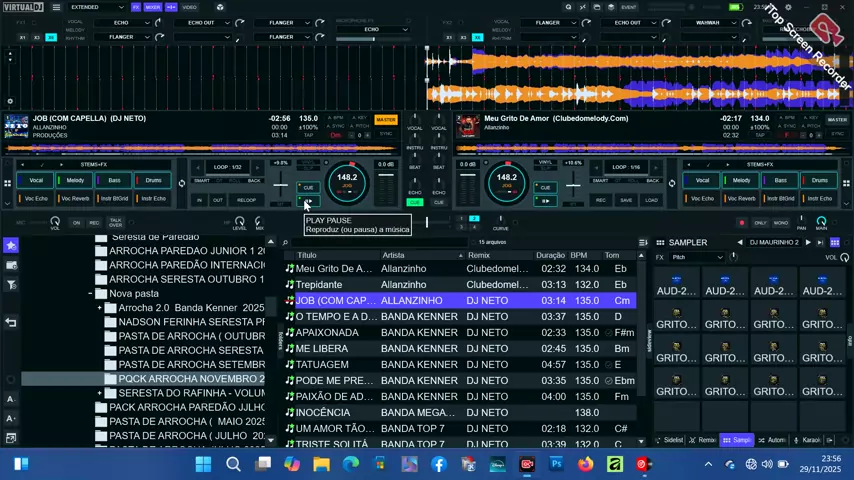Click the left deck jog wheel
The image size is (854, 480).
point(347,181)
